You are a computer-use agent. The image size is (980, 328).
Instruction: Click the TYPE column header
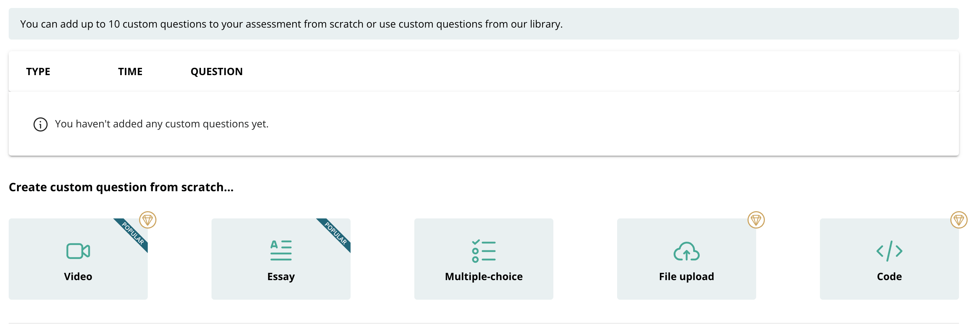[x=38, y=71]
